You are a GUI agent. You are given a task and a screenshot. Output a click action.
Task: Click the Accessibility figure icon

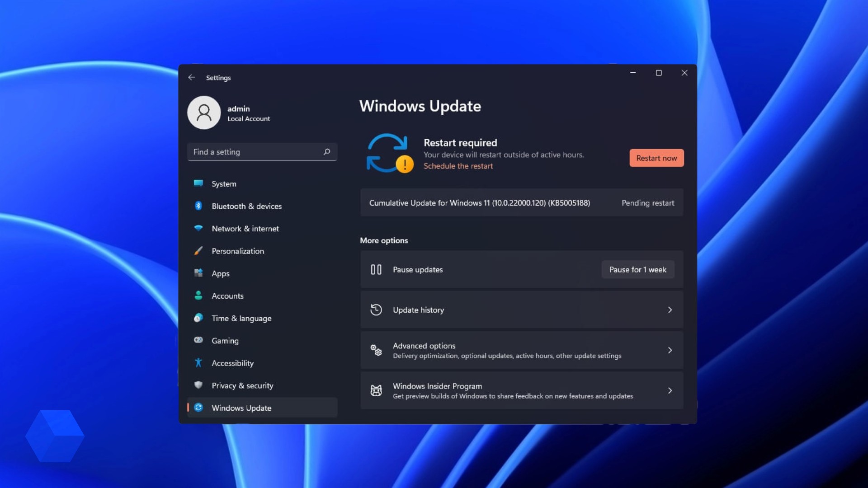[198, 362]
